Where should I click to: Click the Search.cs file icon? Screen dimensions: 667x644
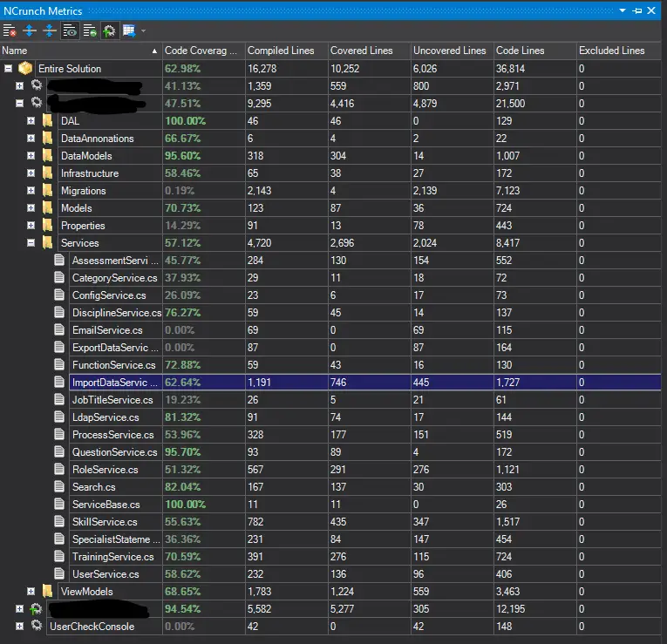[59, 487]
